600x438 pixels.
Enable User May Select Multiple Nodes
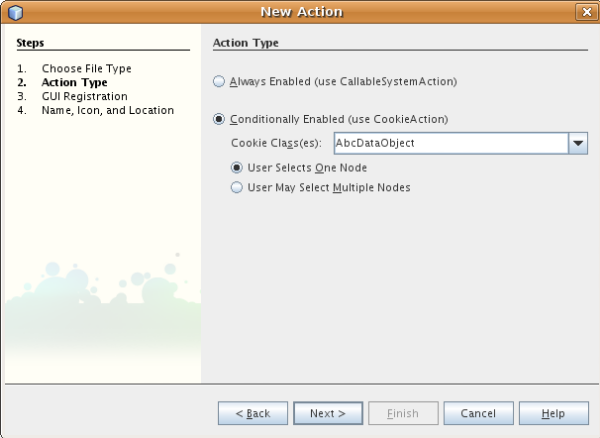[237, 187]
